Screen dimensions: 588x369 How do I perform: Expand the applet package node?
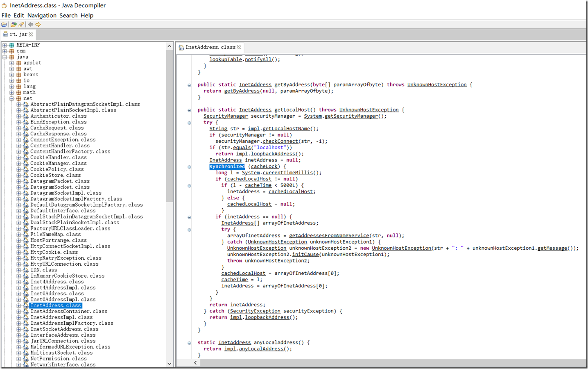point(12,63)
